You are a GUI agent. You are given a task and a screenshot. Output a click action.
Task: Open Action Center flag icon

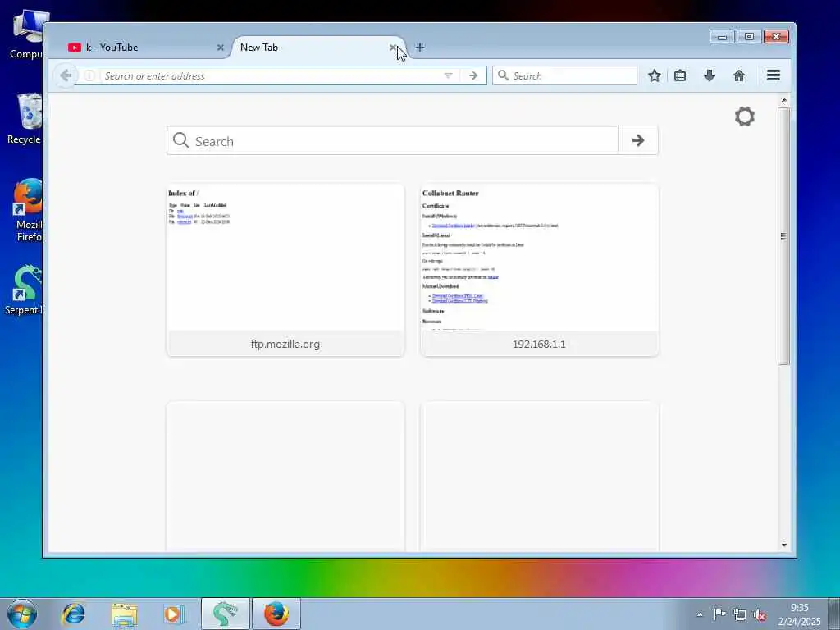(719, 614)
